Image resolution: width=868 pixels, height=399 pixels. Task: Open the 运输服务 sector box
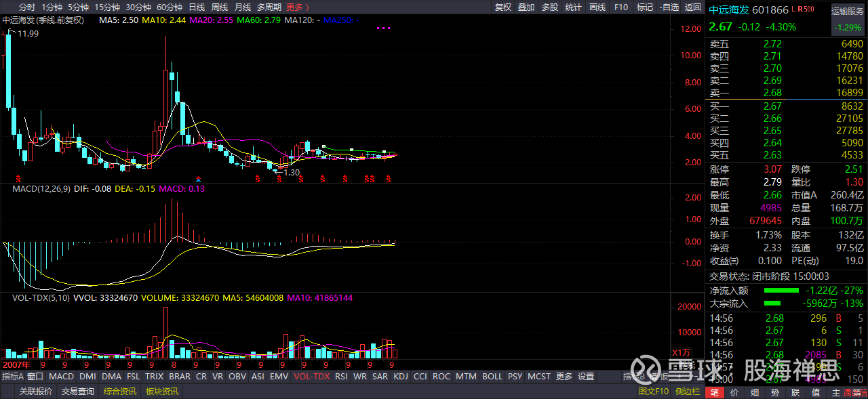(x=848, y=18)
